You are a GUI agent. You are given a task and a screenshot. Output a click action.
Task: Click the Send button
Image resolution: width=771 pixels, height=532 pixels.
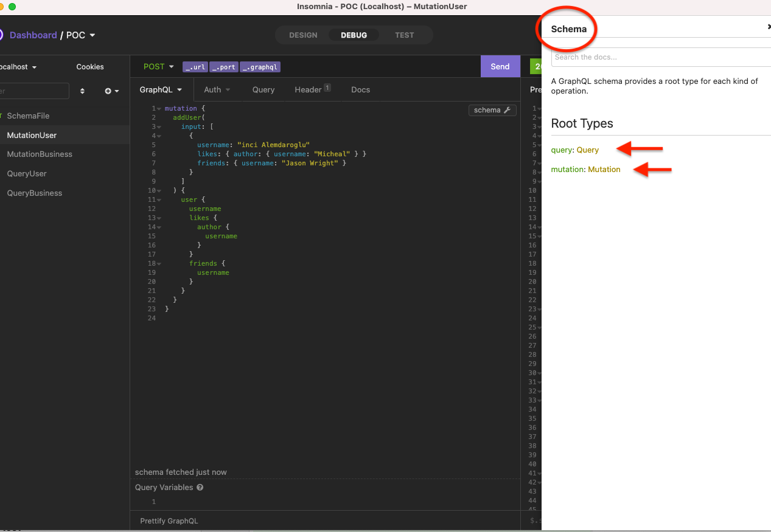click(500, 66)
